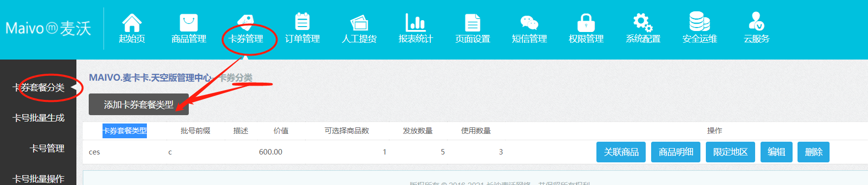Click the 操作 column header
Viewport: 868px width, 185px height.
coord(714,131)
